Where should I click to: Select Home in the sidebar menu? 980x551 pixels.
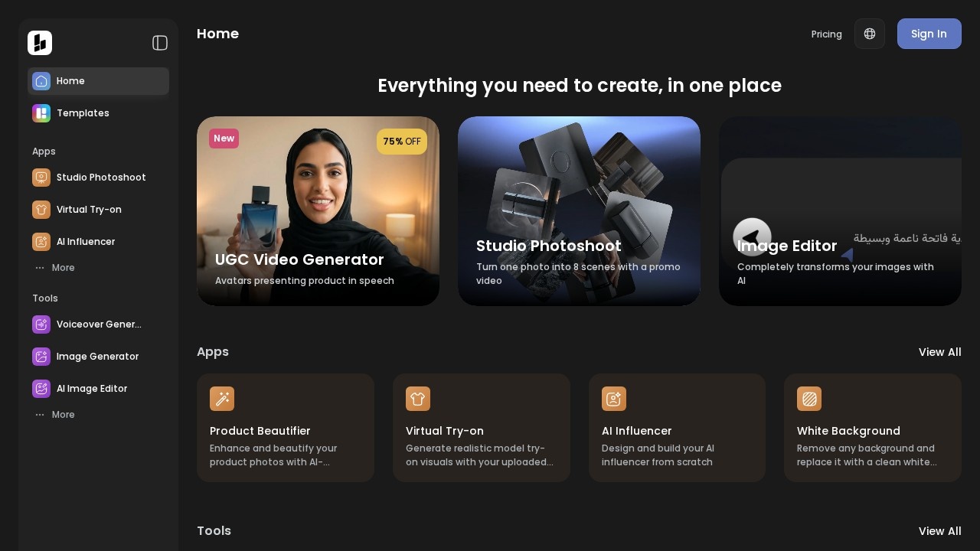click(98, 81)
